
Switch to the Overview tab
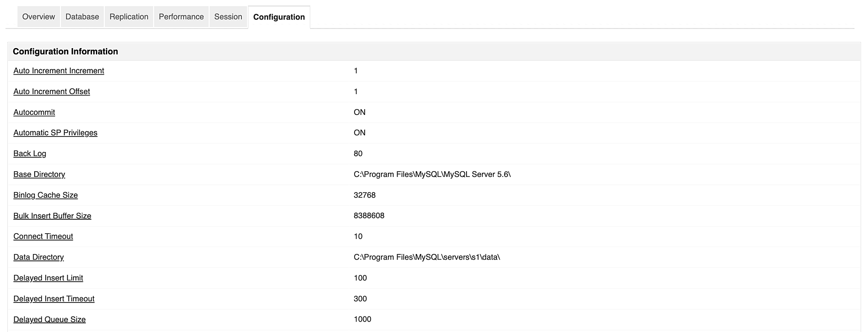point(39,17)
